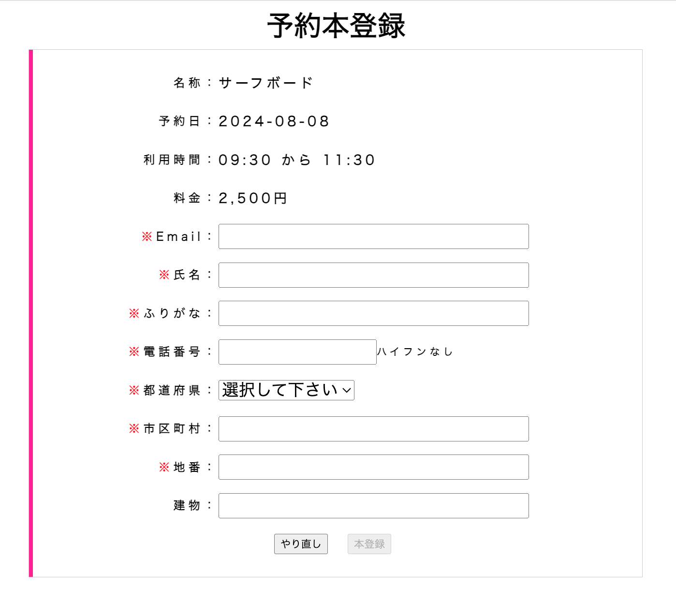
Task: Click the 利用時間 time range text
Action: click(x=296, y=160)
